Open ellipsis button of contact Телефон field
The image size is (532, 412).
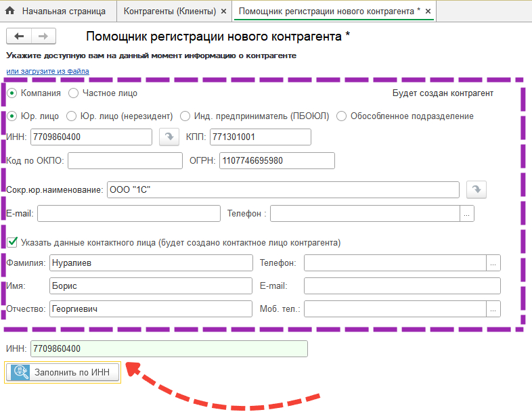click(x=493, y=263)
